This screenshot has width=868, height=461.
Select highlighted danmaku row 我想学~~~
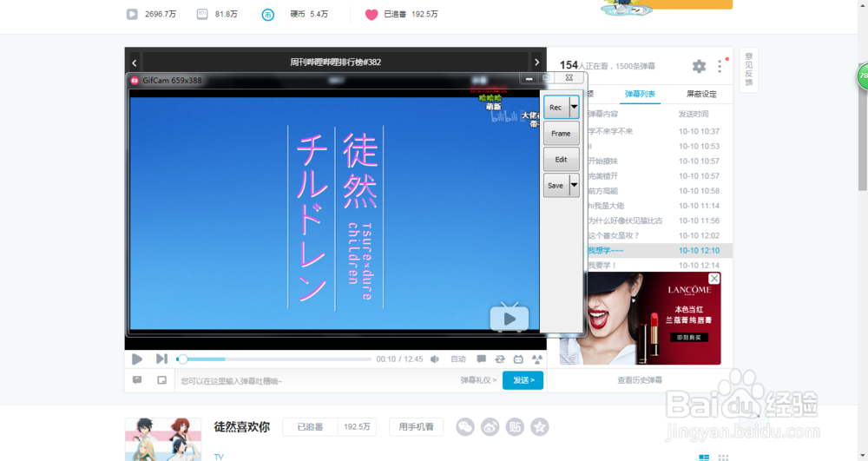(660, 251)
